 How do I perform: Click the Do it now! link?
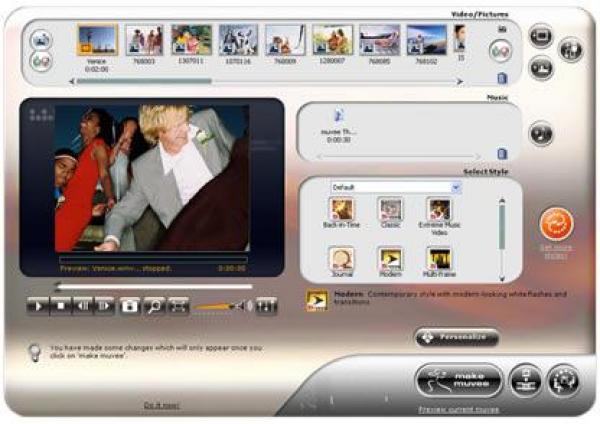[x=160, y=404]
